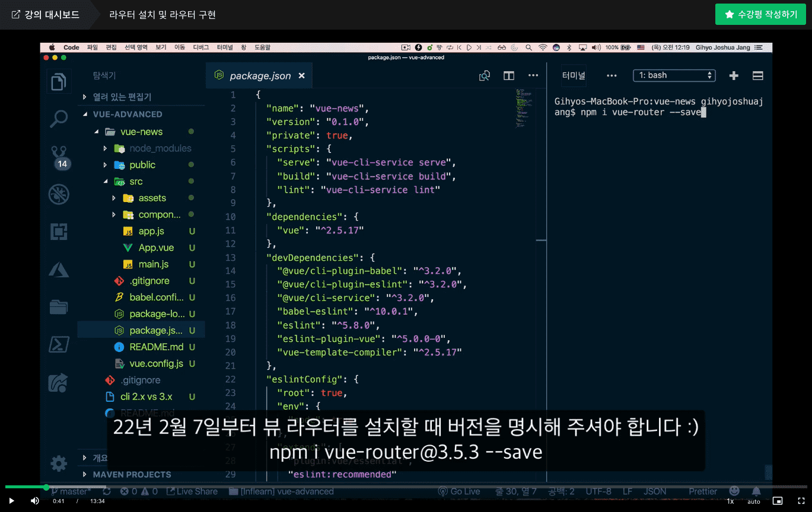Click the Wi-Fi icon in macOS menu bar
812x512 pixels.
[x=543, y=47]
